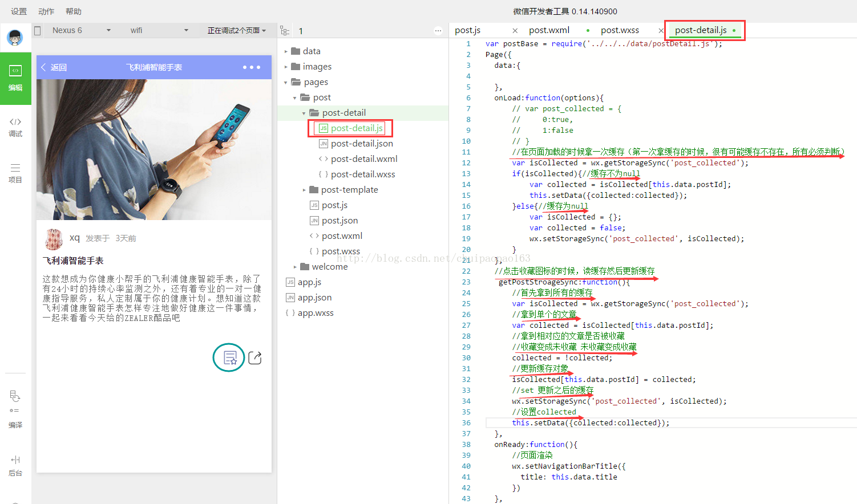Click the onLoad:function(options) code line
Viewport: 857px width, 504px height.
[548, 98]
